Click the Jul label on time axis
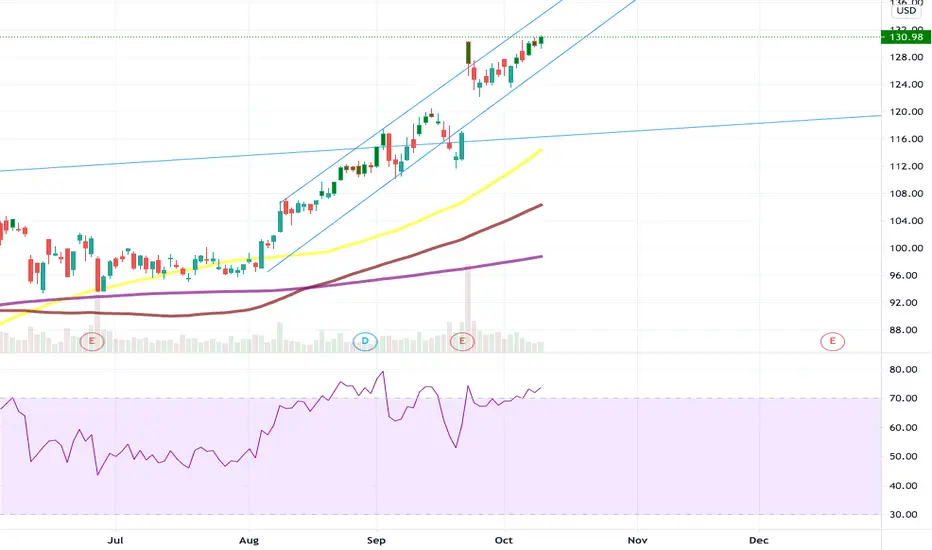The height and width of the screenshot is (550, 932). [115, 540]
